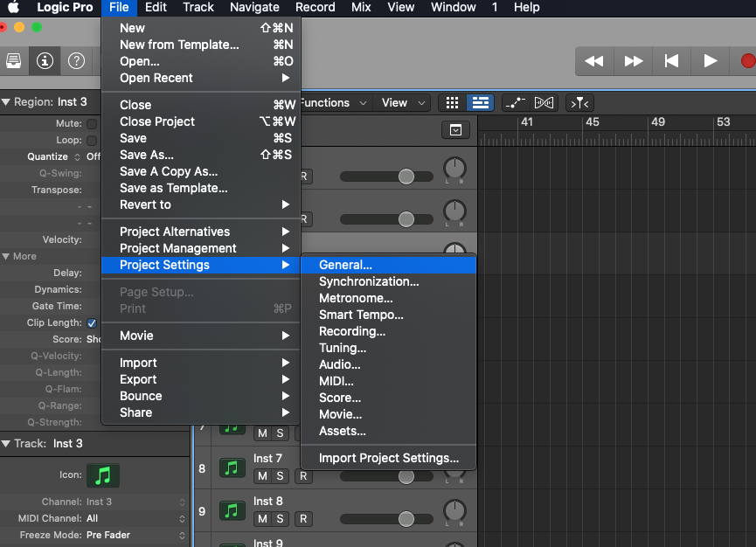The image size is (756, 547).
Task: Click the red Record button
Action: click(x=747, y=61)
